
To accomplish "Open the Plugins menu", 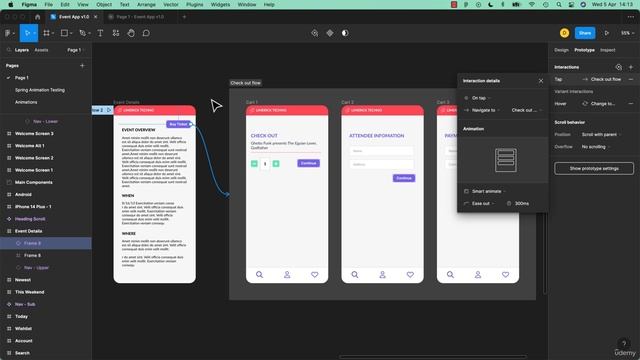I will (194, 4).
